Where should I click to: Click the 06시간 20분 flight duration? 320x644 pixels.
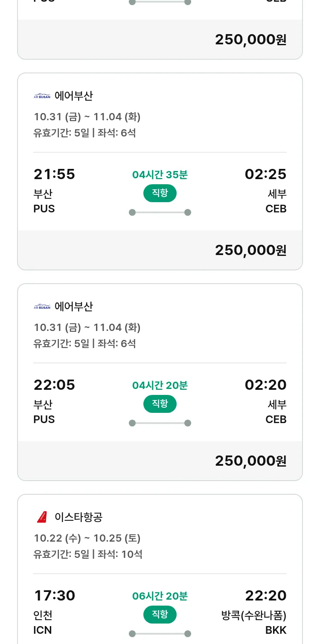point(160,596)
